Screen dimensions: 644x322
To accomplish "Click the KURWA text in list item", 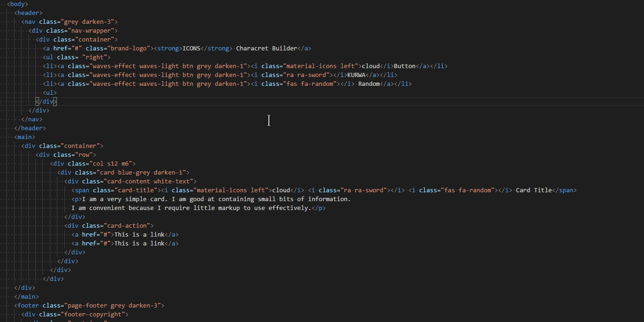I will click(356, 75).
